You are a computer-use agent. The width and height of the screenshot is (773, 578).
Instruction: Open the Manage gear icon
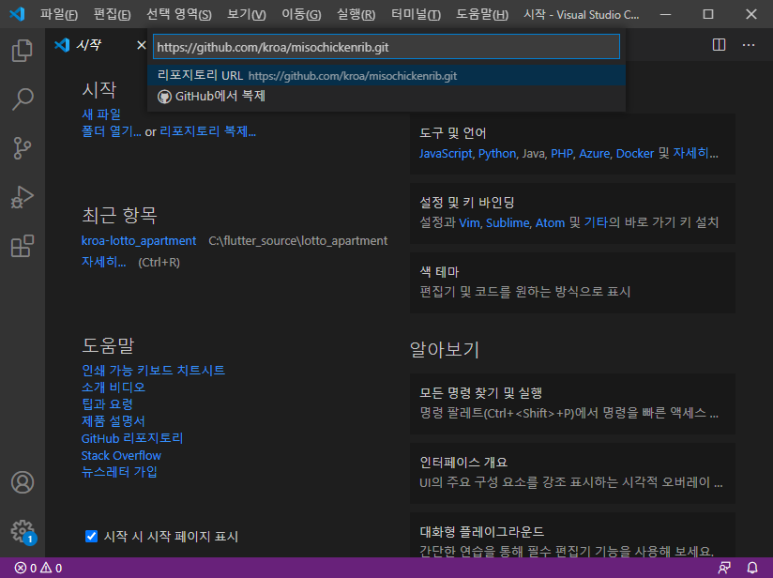click(22, 531)
